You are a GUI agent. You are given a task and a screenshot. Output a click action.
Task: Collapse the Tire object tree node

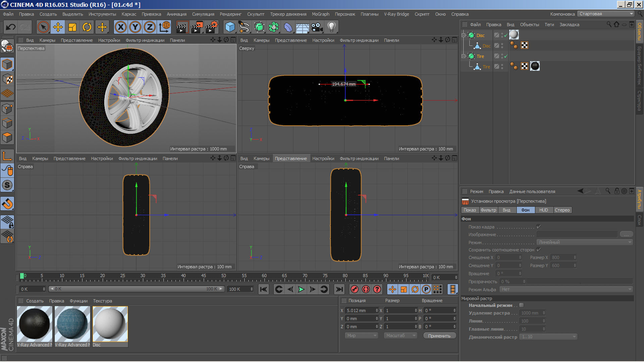tap(464, 56)
